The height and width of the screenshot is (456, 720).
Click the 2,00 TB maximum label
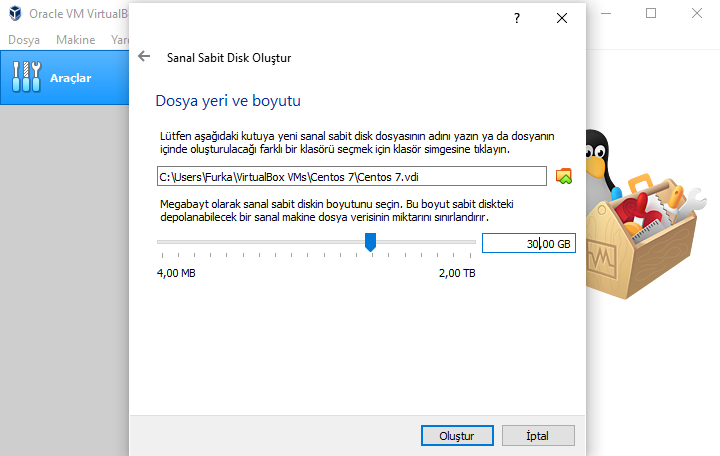(457, 273)
